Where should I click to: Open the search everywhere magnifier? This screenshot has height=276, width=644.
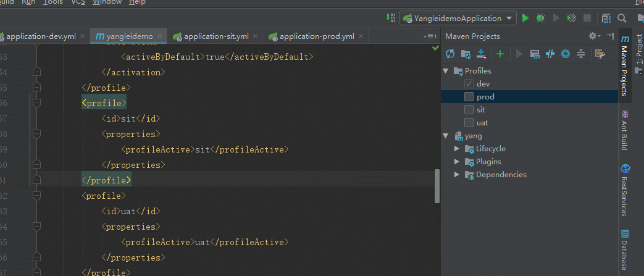(x=622, y=18)
